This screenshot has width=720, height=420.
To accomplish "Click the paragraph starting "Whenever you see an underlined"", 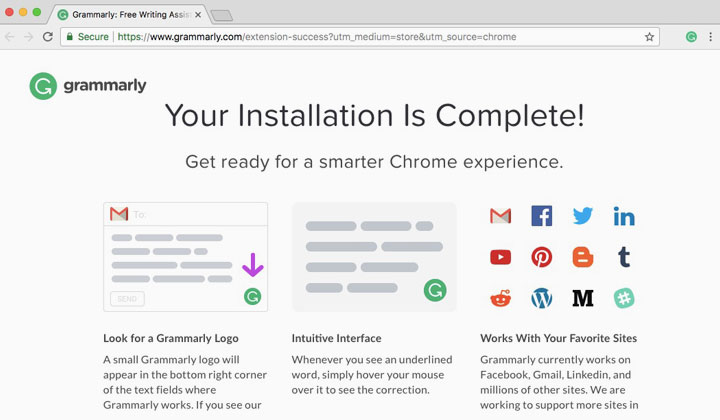I will click(372, 375).
